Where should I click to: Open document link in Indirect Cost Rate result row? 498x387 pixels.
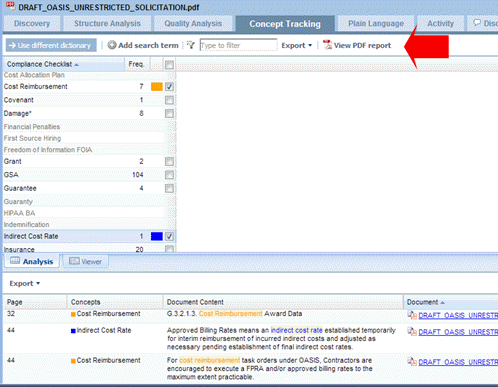point(458,332)
